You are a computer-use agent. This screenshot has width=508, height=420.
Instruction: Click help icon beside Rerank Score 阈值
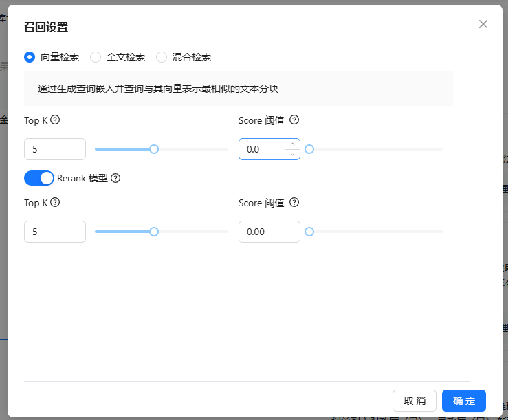click(294, 202)
